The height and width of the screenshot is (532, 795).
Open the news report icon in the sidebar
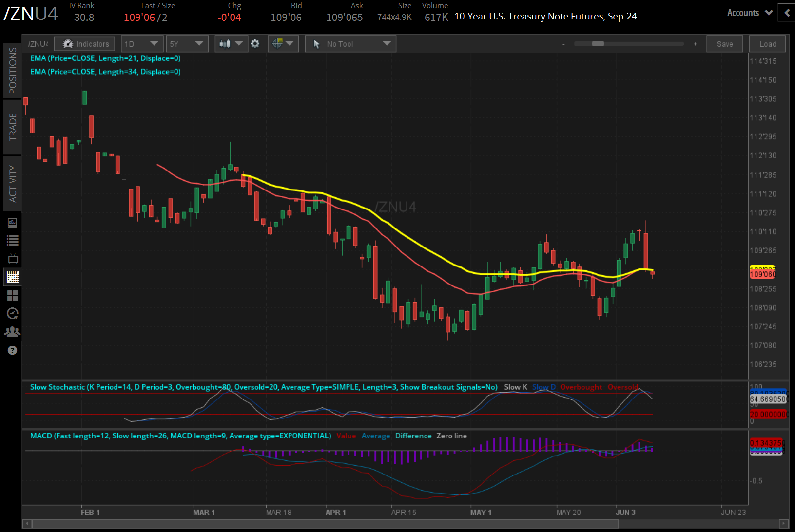pyautogui.click(x=13, y=223)
